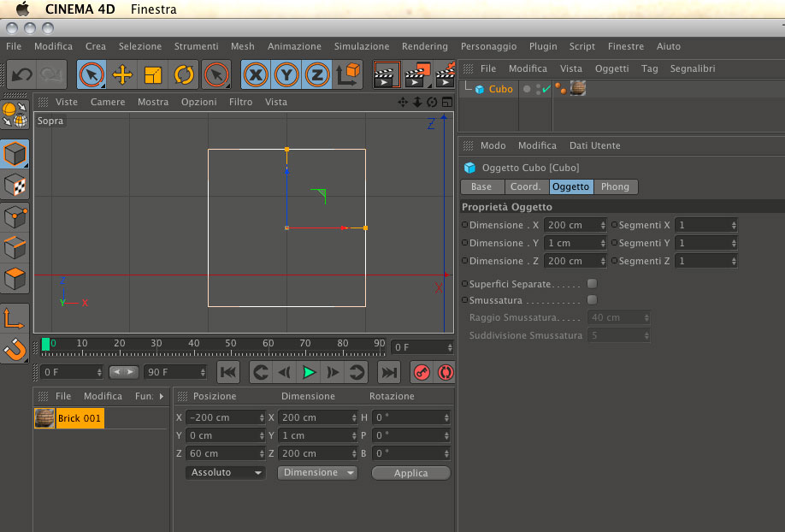
Task: Click the viewport move camera icon
Action: coord(403,102)
